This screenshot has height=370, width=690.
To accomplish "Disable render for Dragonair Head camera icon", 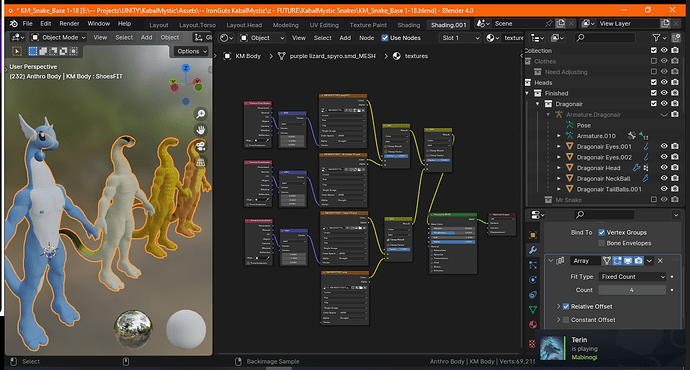I will click(675, 168).
